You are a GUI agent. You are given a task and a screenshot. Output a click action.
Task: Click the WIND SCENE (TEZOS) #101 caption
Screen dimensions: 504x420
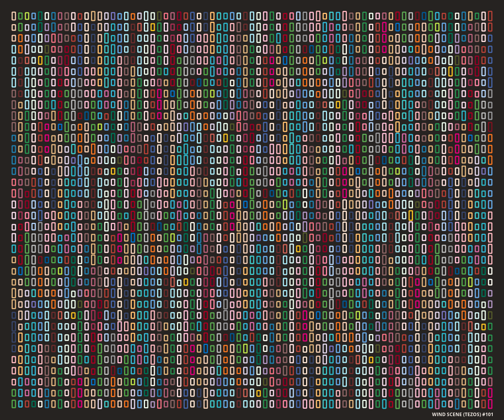coord(462,414)
